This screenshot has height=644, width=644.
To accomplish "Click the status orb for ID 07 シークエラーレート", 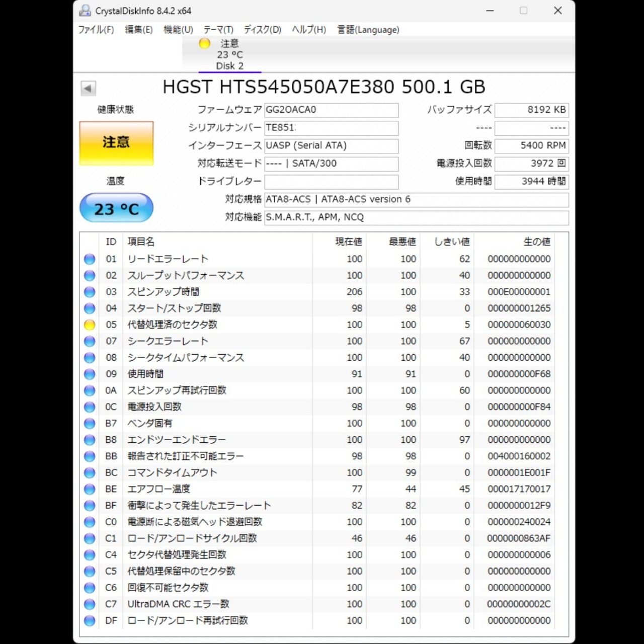I will pyautogui.click(x=90, y=341).
